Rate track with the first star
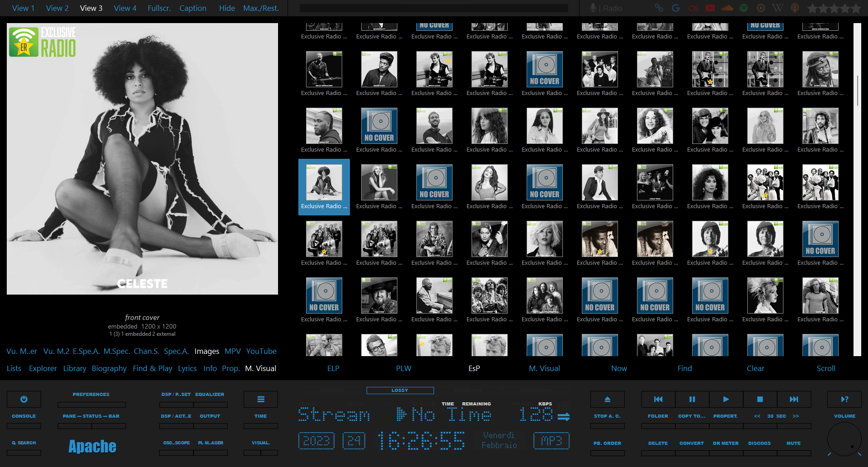This screenshot has width=868, height=467. click(812, 8)
